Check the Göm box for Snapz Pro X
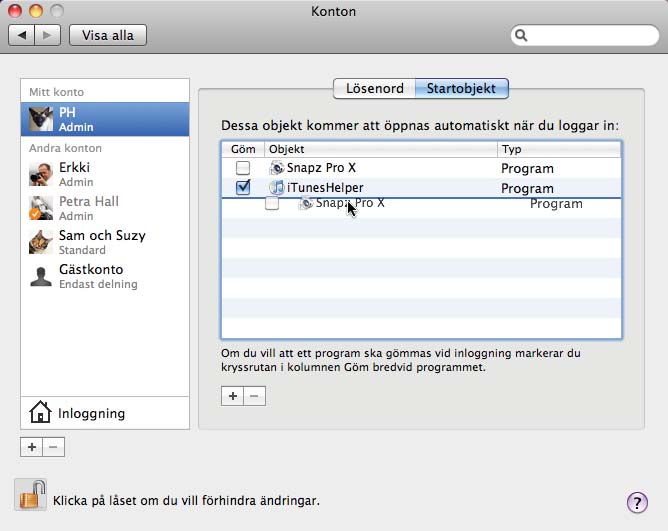Viewport: 668px width, 531px height. point(243,168)
